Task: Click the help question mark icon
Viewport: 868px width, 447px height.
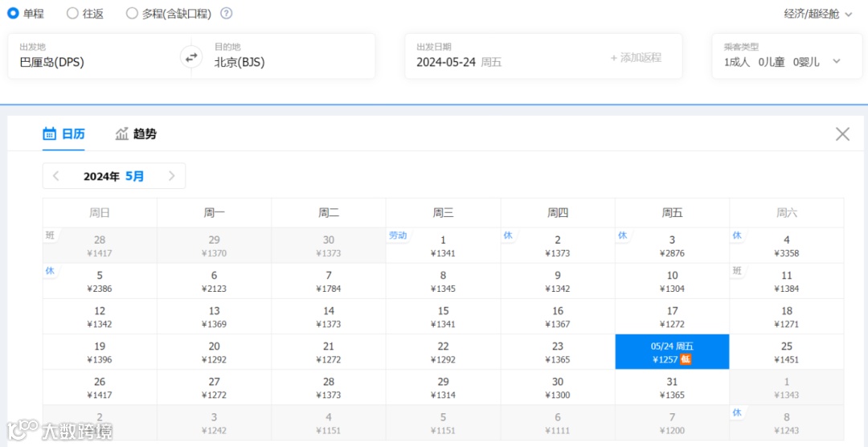Action: [226, 14]
